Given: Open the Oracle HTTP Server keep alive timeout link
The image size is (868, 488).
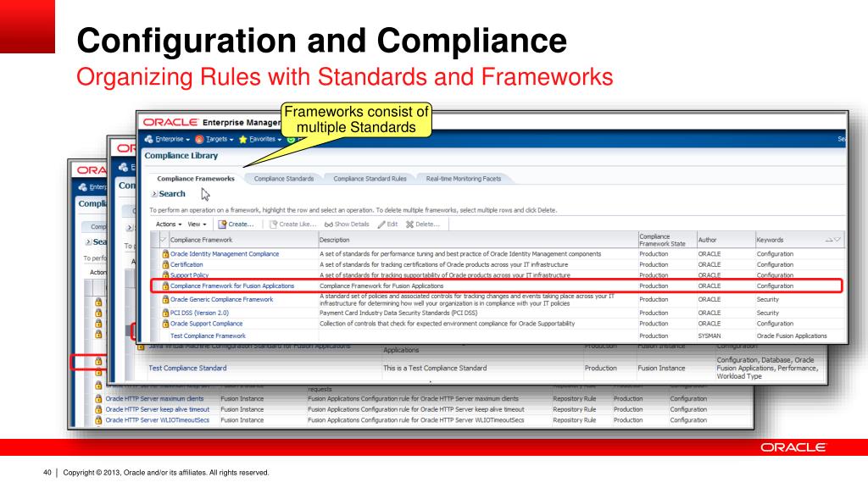Looking at the screenshot, I should (x=157, y=409).
